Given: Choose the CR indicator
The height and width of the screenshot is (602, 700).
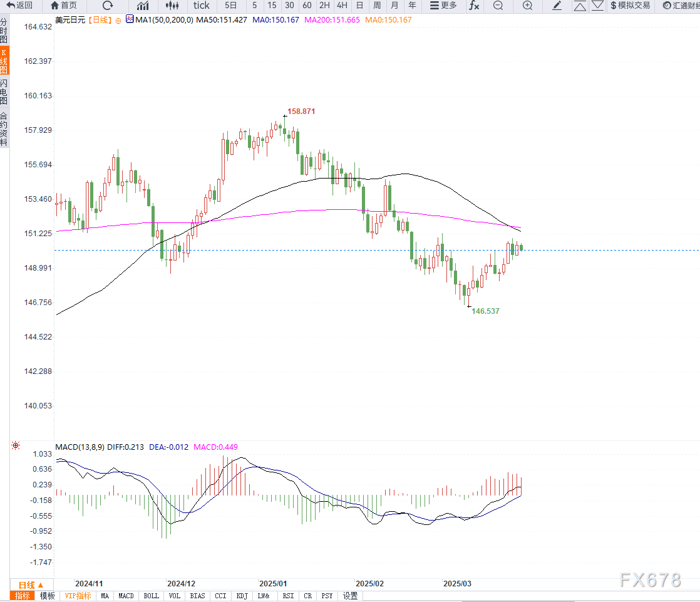Looking at the screenshot, I should [x=308, y=596].
